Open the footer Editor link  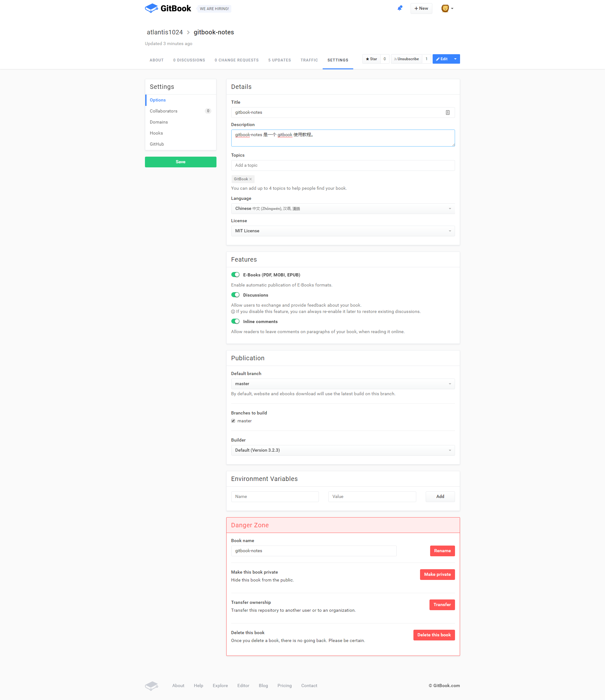tap(243, 686)
